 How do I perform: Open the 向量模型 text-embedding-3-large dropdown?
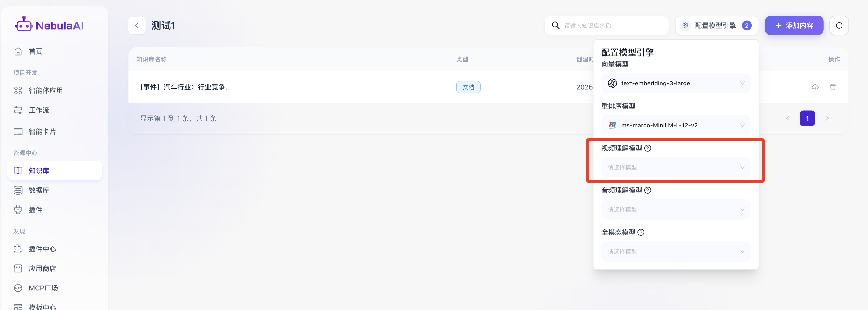click(x=675, y=83)
